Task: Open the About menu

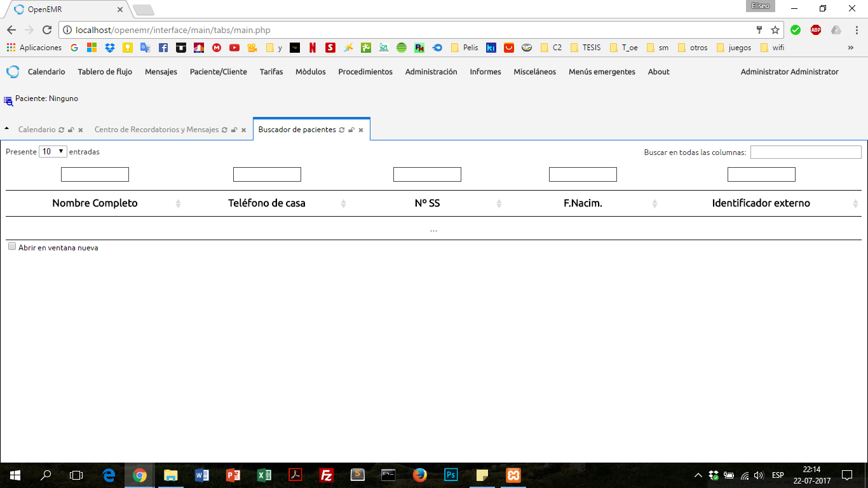Action: (659, 72)
